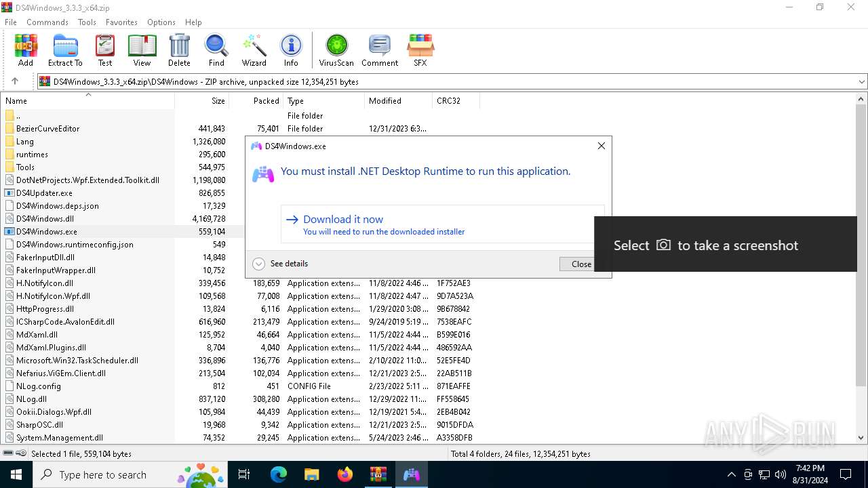The height and width of the screenshot is (488, 868).
Task: Open Firefox from taskbar
Action: click(x=345, y=474)
